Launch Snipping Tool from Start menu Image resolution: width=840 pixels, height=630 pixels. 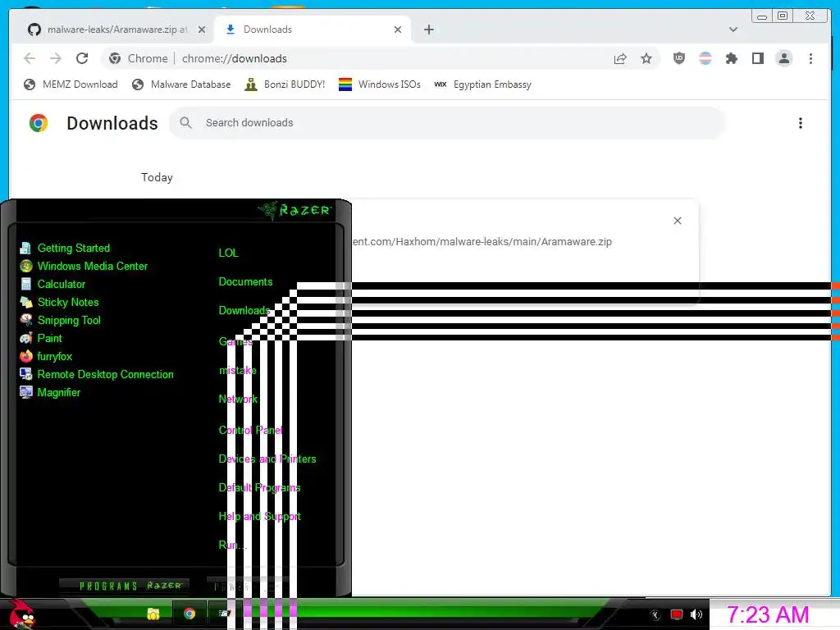tap(60, 321)
